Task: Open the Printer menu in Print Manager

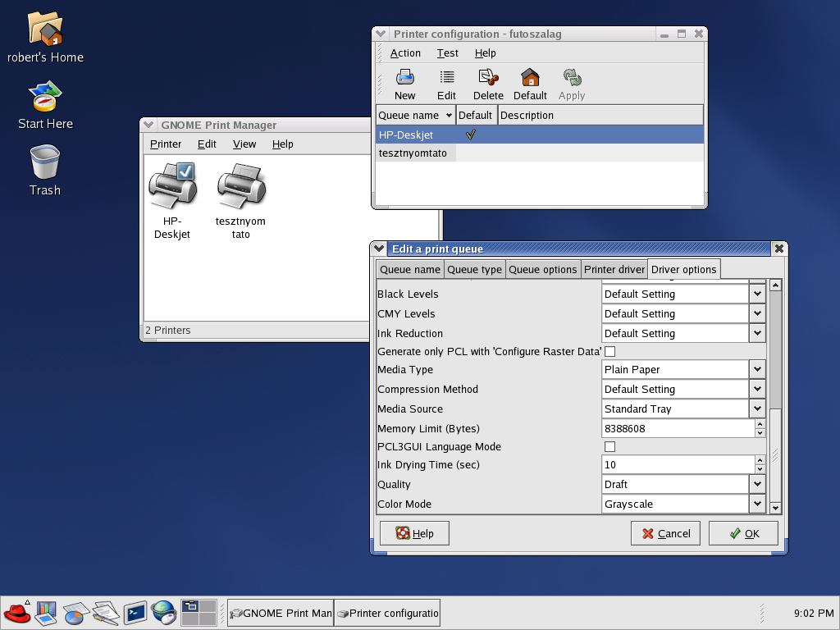Action: click(x=166, y=144)
